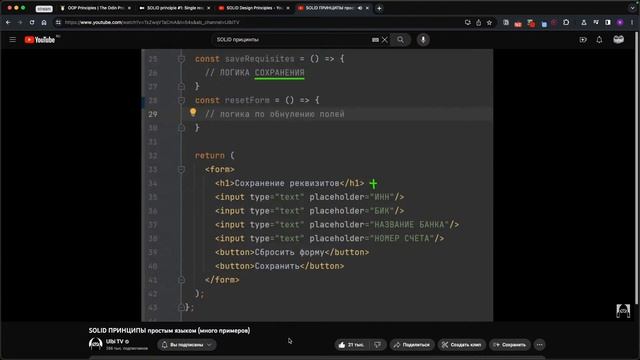
Task: Click the Сохранить save button
Action: [510, 345]
